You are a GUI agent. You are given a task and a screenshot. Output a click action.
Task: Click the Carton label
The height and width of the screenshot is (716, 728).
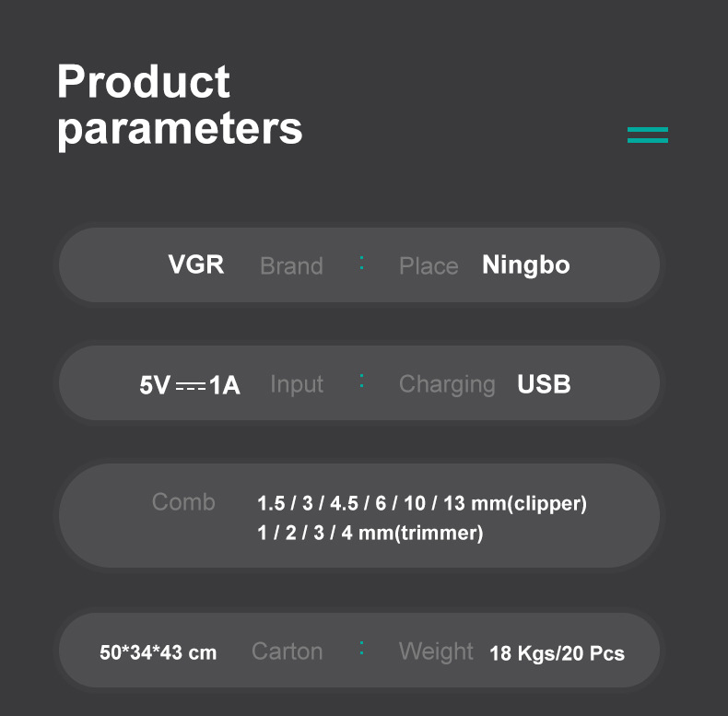(287, 651)
